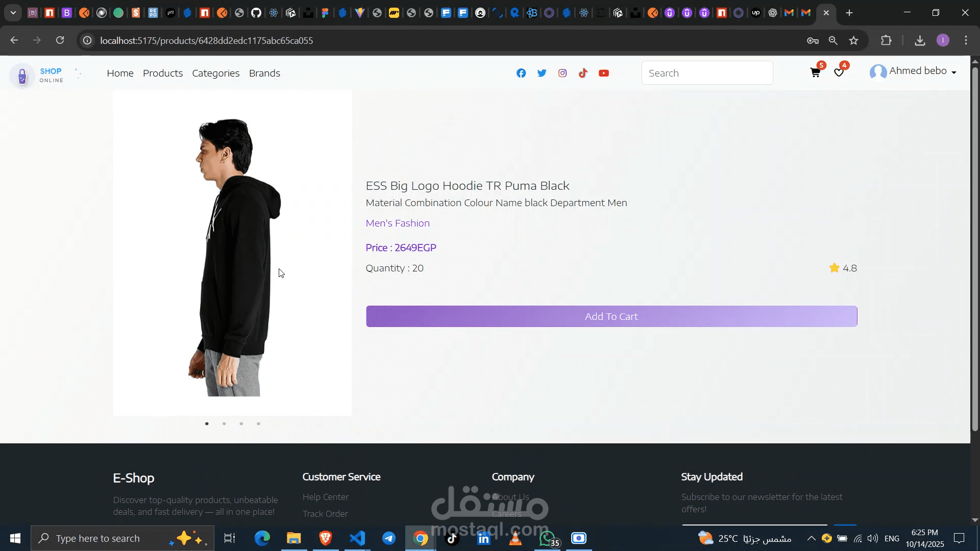This screenshot has width=980, height=551.
Task: Focus the Search input field
Action: pyautogui.click(x=707, y=73)
